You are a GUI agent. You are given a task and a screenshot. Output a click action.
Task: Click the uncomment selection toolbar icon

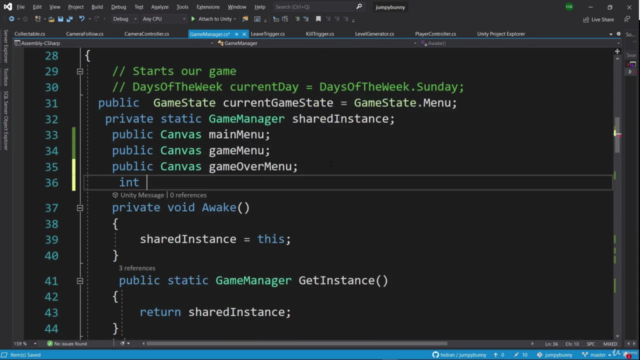pyautogui.click(x=306, y=19)
